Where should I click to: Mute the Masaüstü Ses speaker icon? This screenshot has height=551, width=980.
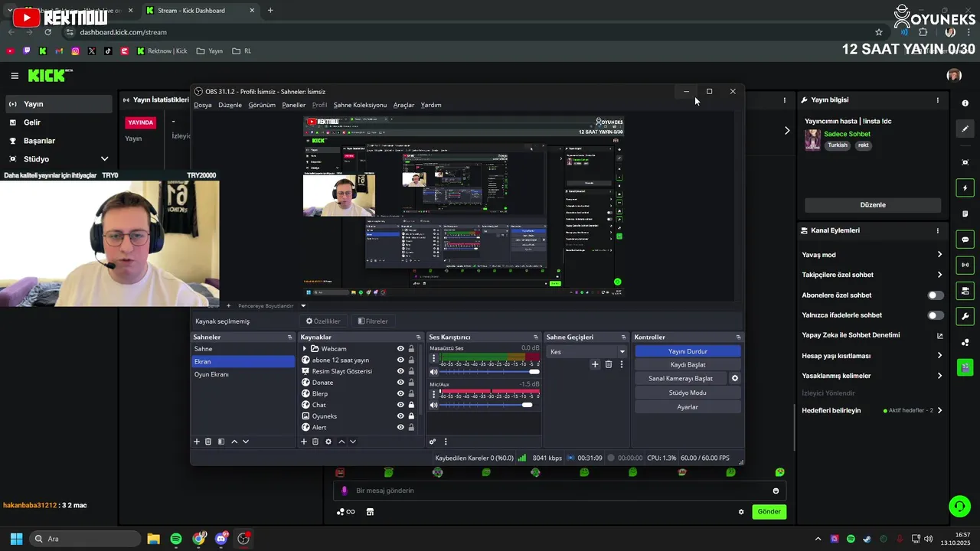(x=434, y=372)
